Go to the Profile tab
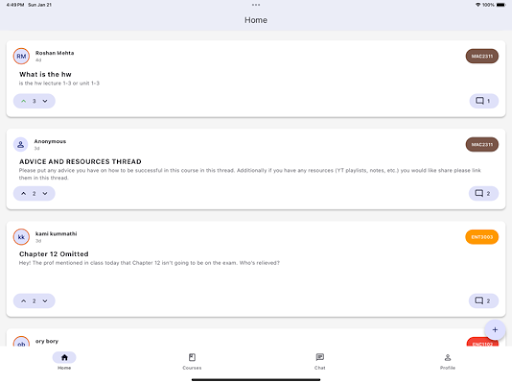This screenshot has height=384, width=512. tap(448, 361)
